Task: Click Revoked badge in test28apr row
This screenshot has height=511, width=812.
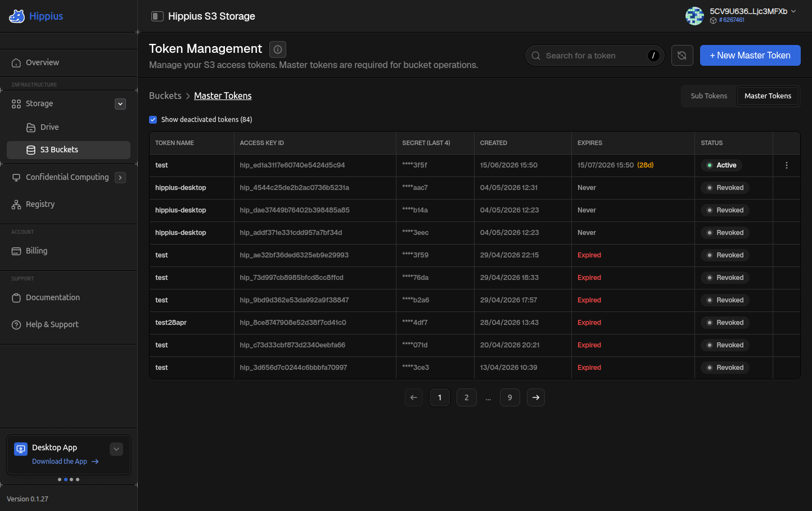Action: point(725,323)
